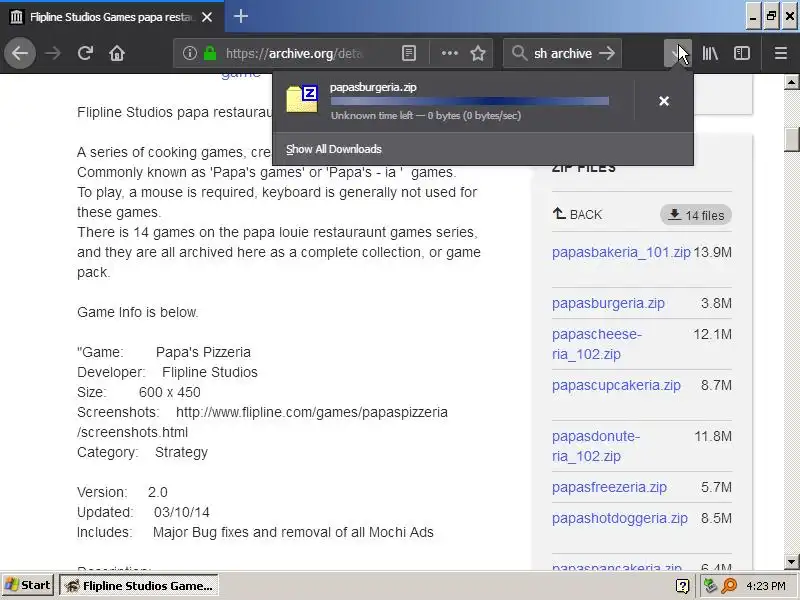Click the help question mark tray icon
This screenshot has width=800, height=600.
coord(682,586)
